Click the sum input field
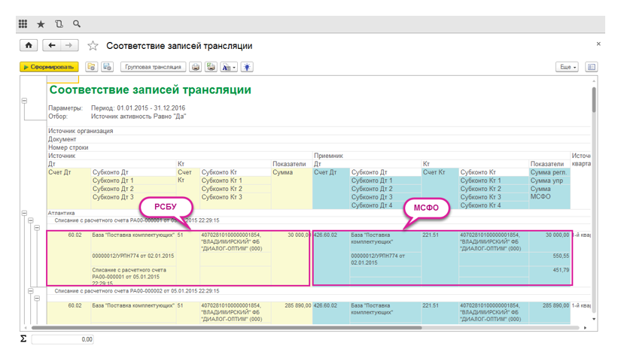The height and width of the screenshot is (364, 621). [x=62, y=339]
